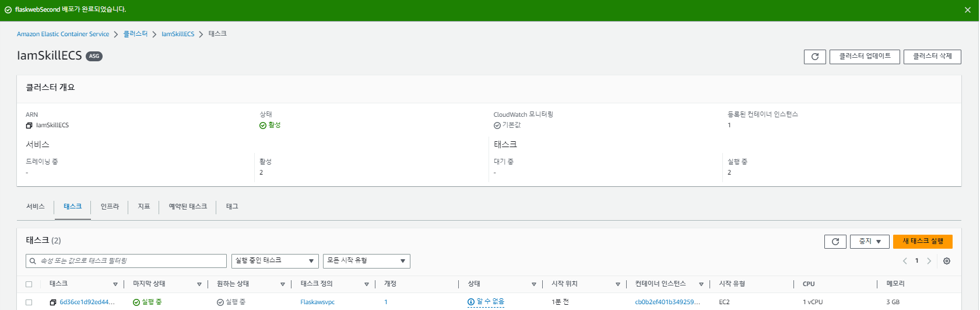The height and width of the screenshot is (310, 980).
Task: Open Flaskawsvpc task definition link
Action: [x=318, y=302]
